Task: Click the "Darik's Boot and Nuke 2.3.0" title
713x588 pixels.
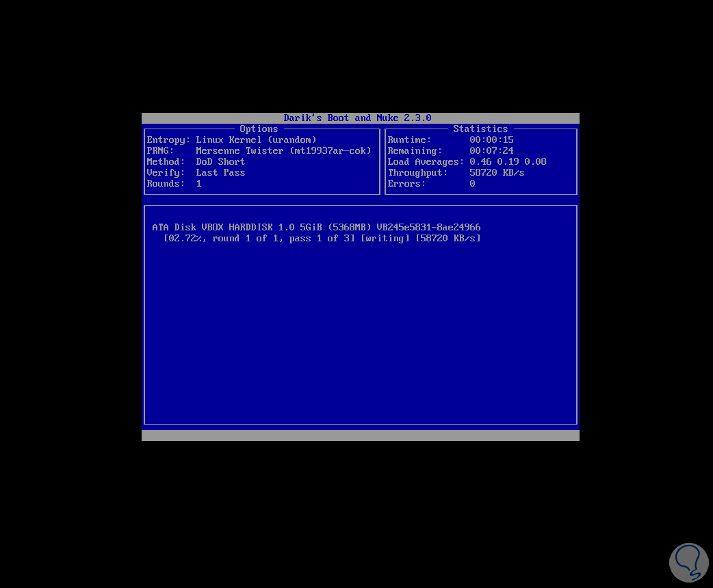Action: (x=357, y=118)
